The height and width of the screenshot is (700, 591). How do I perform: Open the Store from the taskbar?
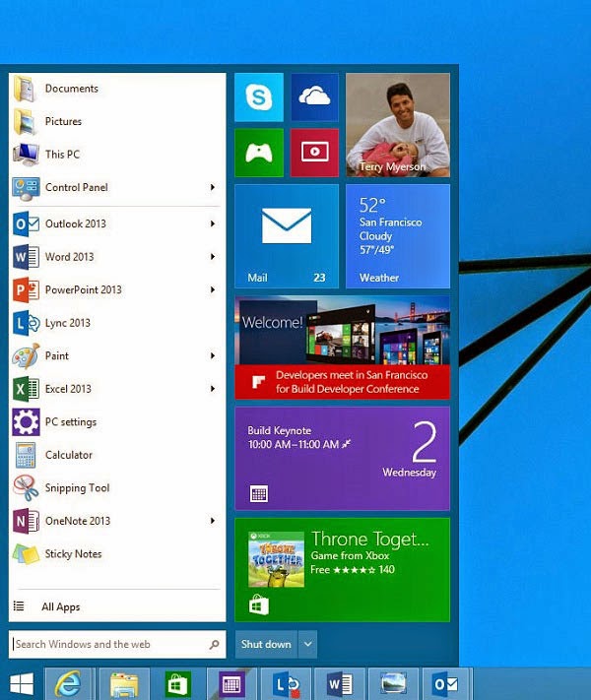[177, 684]
